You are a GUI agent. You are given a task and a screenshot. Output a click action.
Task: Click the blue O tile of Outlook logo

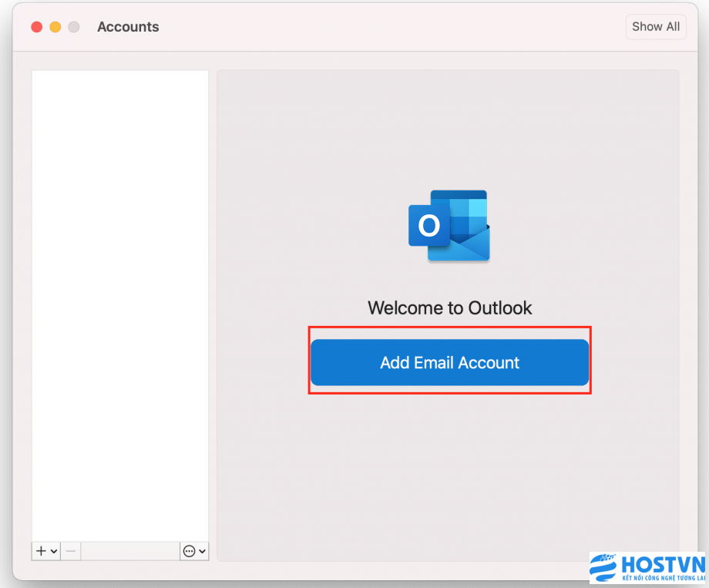coord(428,226)
